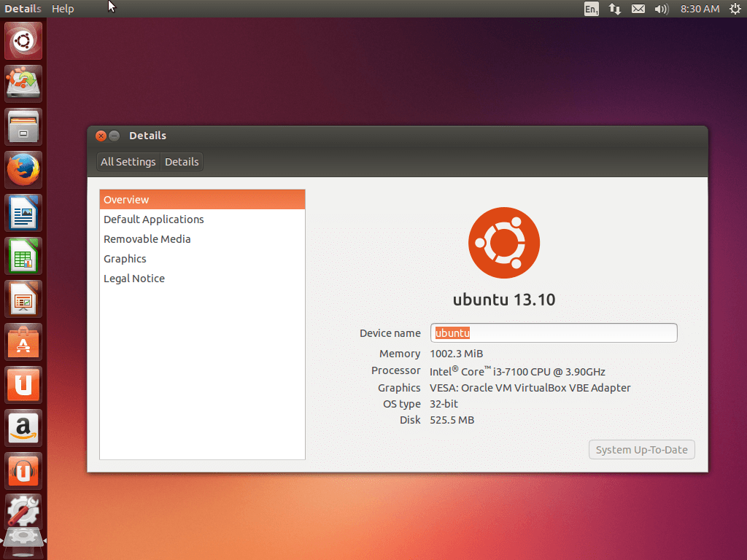Open Ubuntu One Music store
Viewport: 747px width, 560px height.
[23, 471]
